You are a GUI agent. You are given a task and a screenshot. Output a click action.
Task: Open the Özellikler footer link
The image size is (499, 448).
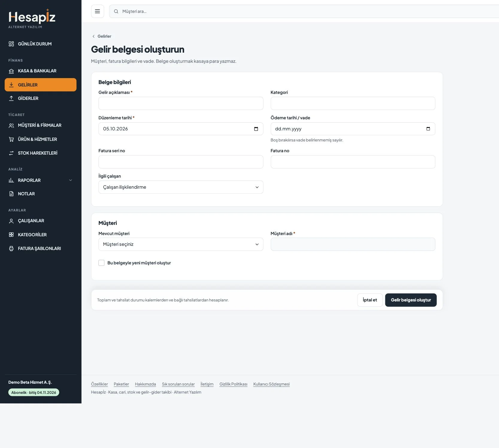click(99, 384)
